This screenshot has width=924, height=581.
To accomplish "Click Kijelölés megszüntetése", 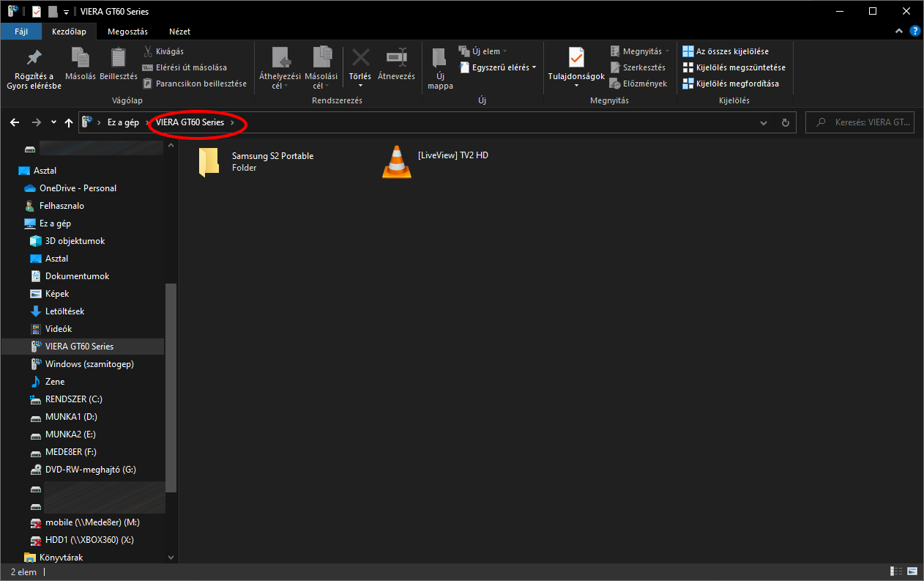I will 734,67.
